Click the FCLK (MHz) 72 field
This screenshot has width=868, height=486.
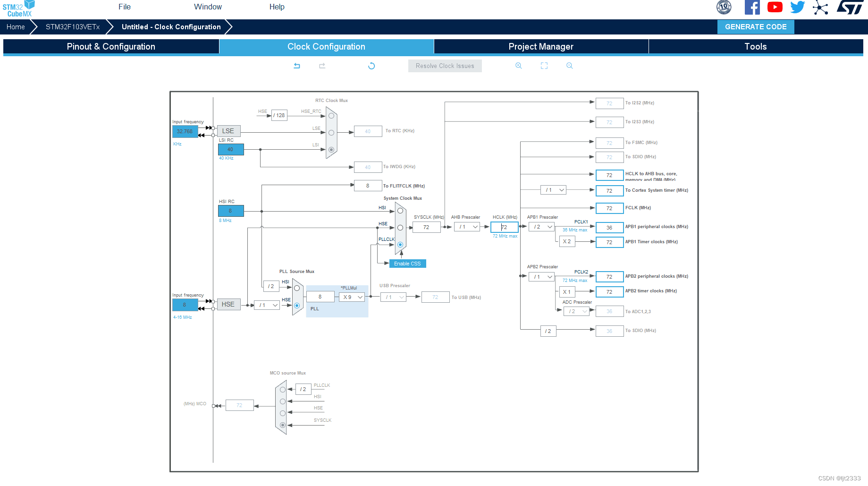click(609, 208)
